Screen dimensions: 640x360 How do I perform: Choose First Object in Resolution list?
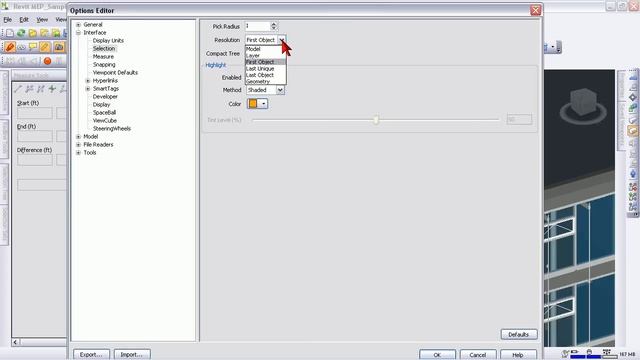(265, 62)
